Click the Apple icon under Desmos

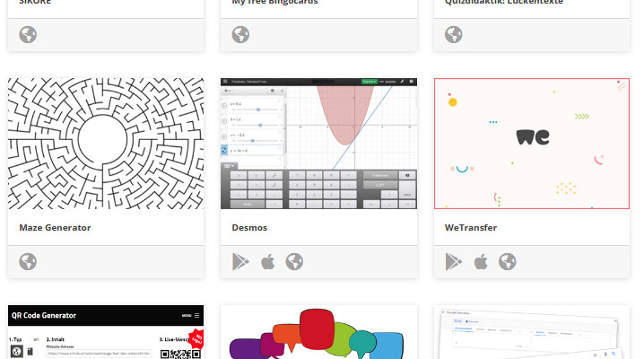[x=268, y=262]
